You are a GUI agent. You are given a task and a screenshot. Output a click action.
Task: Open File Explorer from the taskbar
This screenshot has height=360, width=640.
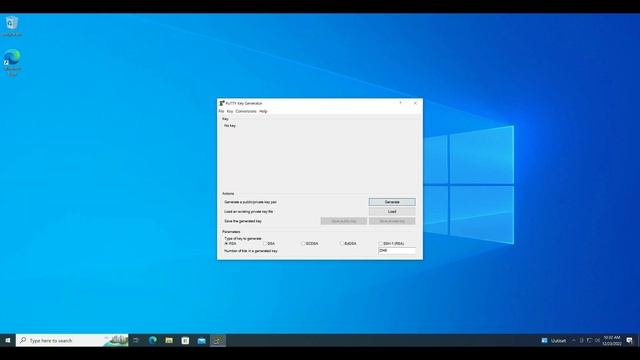pos(169,340)
